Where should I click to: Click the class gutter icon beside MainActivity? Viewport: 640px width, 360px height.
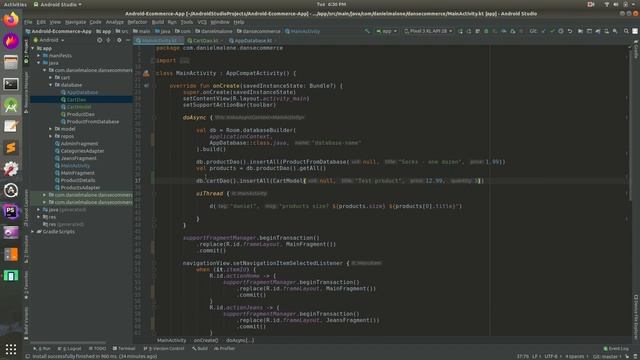point(146,73)
